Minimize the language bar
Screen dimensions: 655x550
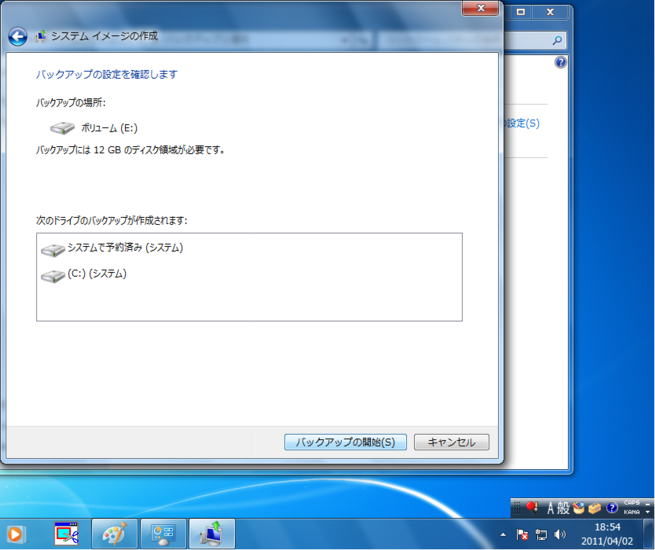click(x=648, y=503)
